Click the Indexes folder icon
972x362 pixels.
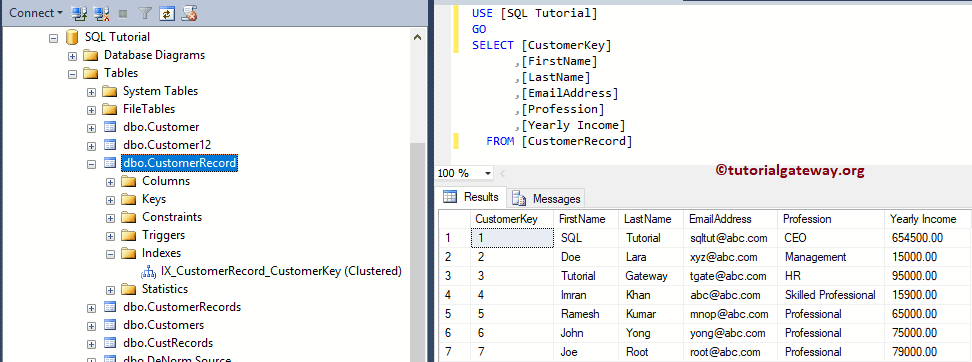pos(128,253)
